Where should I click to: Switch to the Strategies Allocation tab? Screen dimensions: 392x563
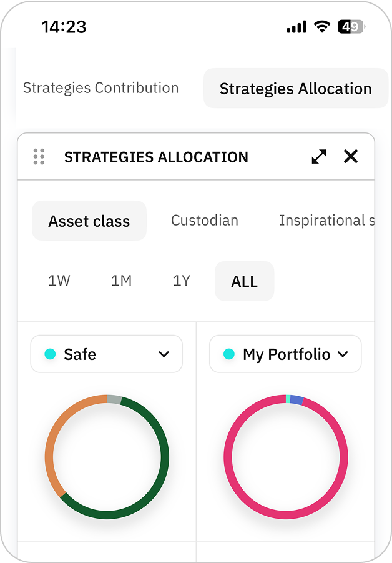[x=295, y=89]
